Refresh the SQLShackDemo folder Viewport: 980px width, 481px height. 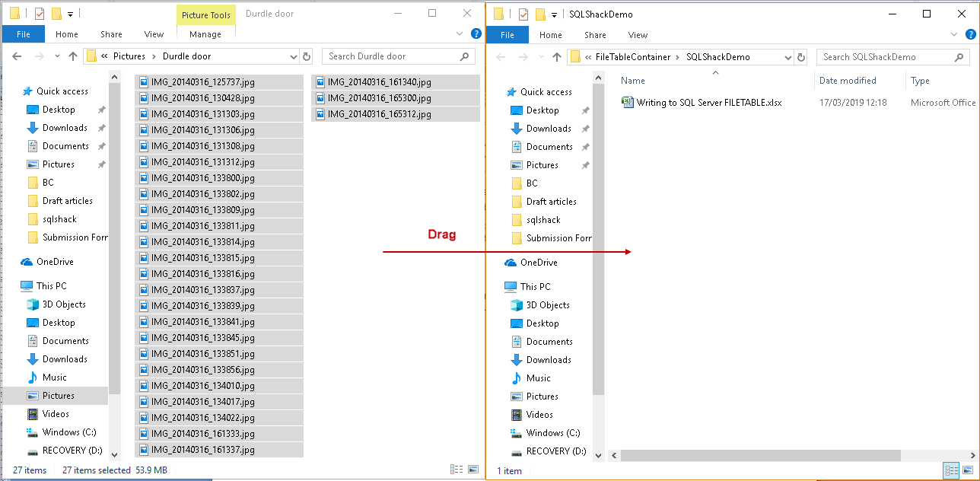[800, 56]
